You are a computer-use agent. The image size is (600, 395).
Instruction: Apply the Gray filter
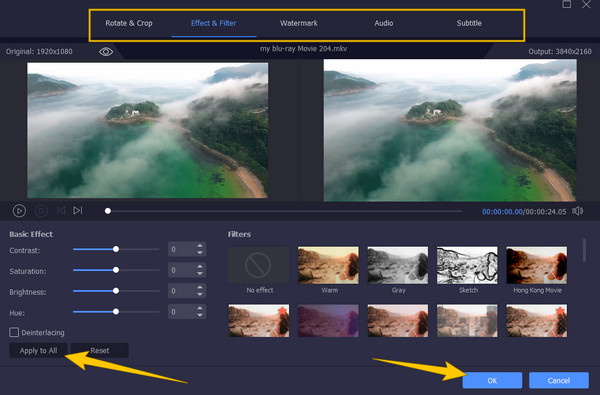point(398,265)
